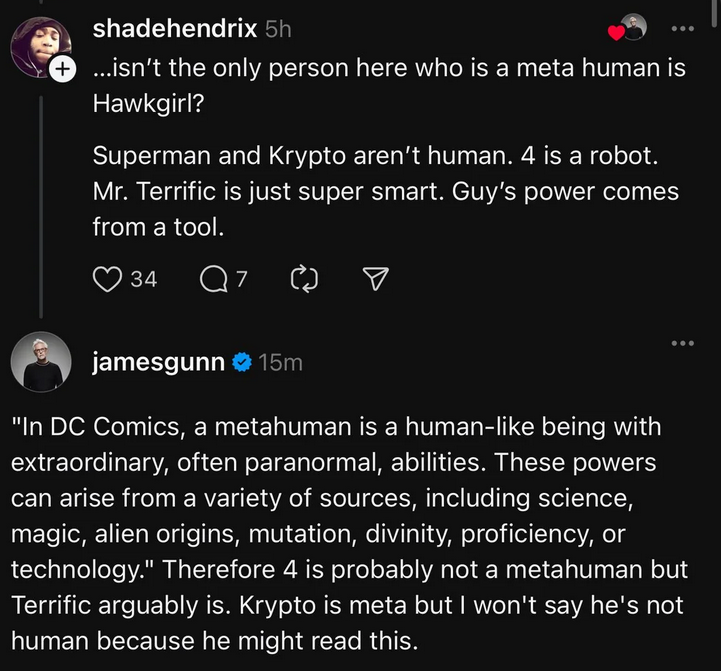Open shadehendrix's profile picture

tap(40, 46)
